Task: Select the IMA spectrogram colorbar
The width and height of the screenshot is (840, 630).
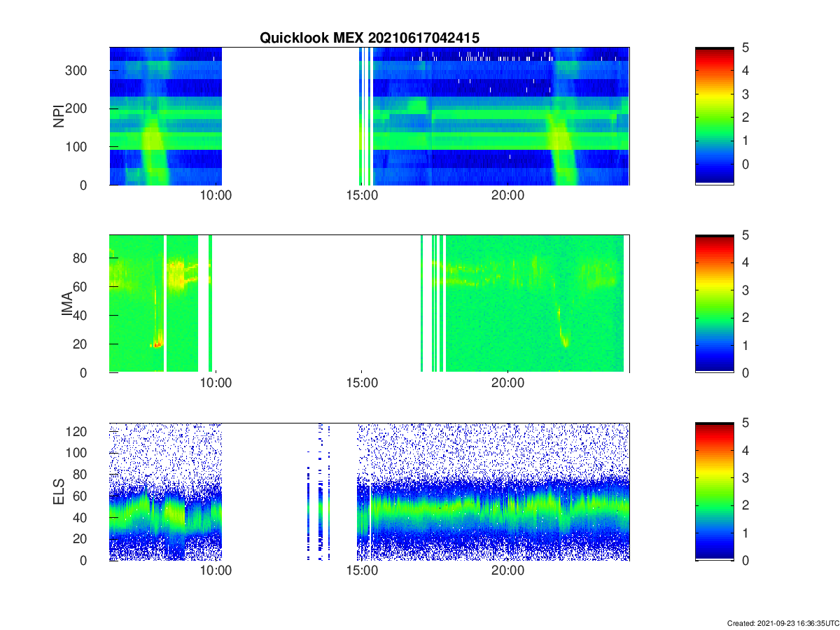Action: click(715, 303)
